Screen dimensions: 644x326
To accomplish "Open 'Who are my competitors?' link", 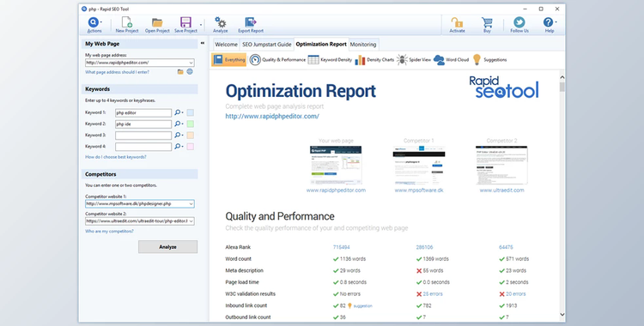I will click(x=109, y=231).
